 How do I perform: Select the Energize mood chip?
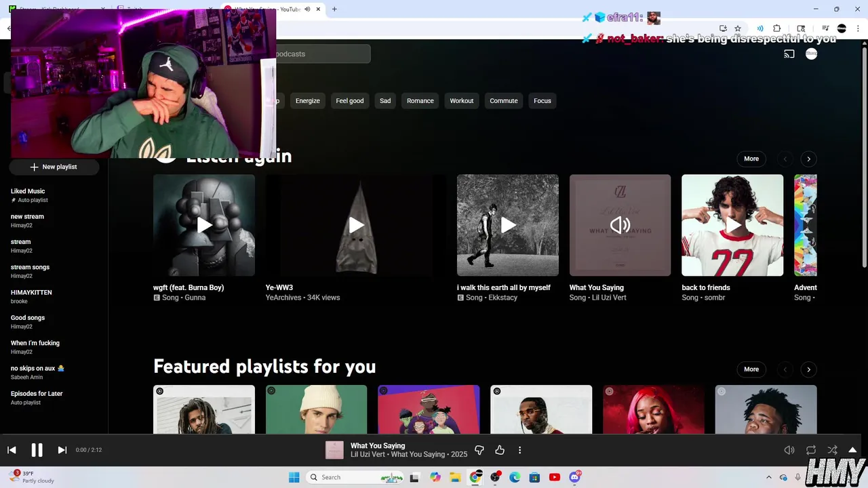coord(307,101)
